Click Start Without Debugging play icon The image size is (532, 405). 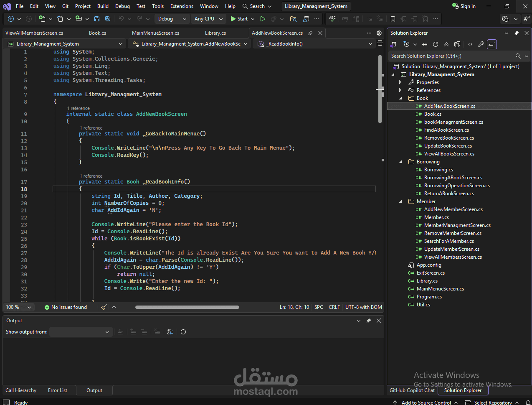click(x=263, y=19)
